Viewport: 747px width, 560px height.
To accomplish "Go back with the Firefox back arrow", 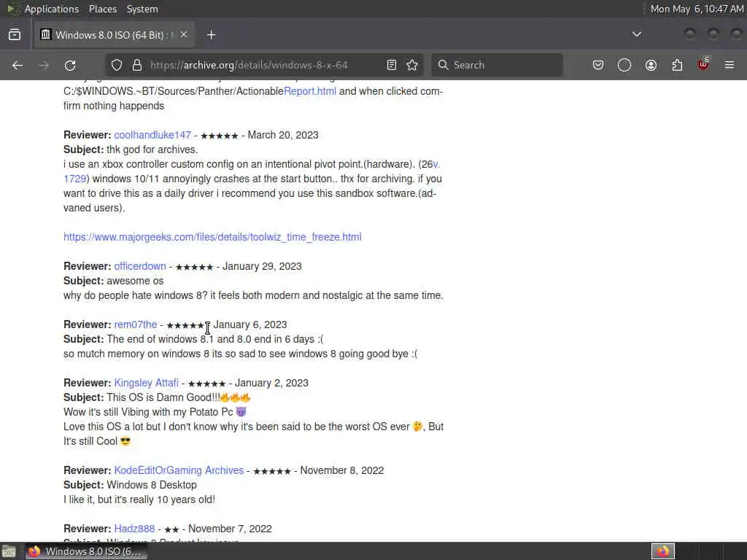I will coord(18,65).
